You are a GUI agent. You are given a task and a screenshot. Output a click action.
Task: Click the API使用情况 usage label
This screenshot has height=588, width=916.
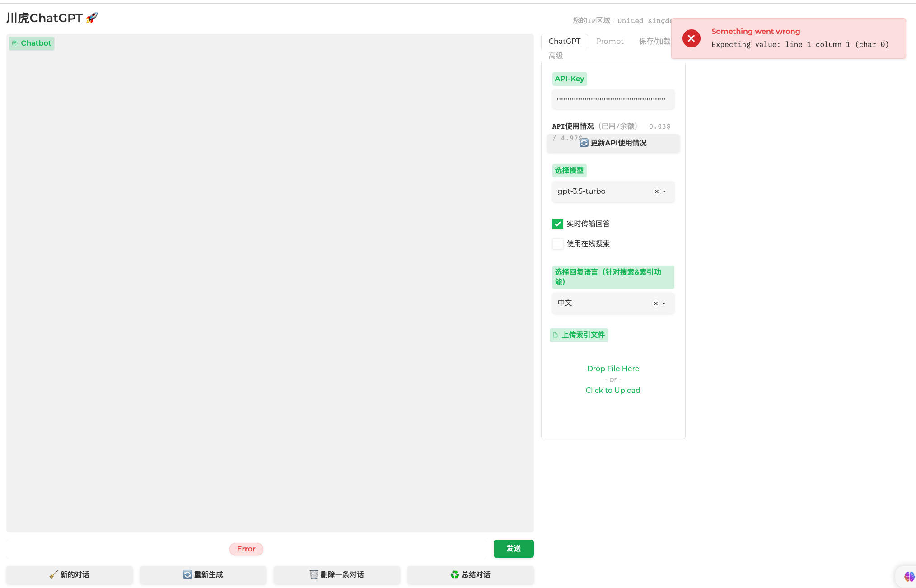coord(573,126)
